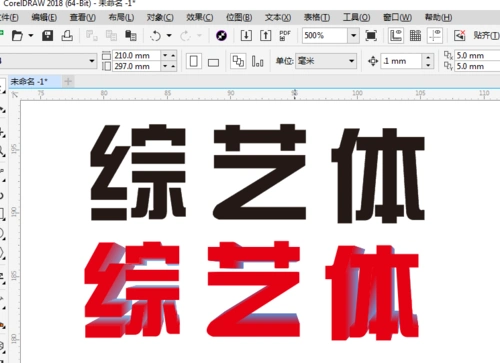Click the Paste clipboard icon
The image size is (500, 363).
coord(131,35)
